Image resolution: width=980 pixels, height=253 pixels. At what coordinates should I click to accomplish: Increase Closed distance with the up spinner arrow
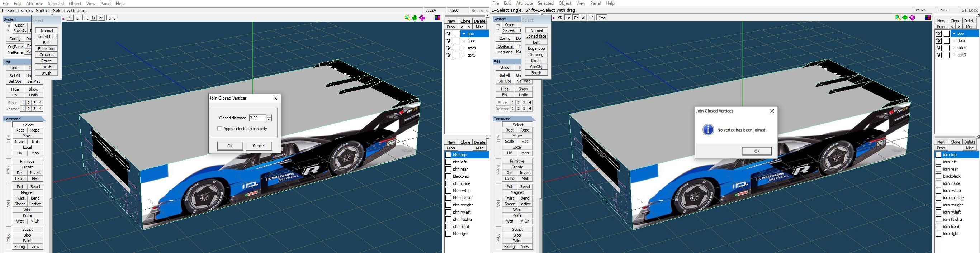click(269, 116)
